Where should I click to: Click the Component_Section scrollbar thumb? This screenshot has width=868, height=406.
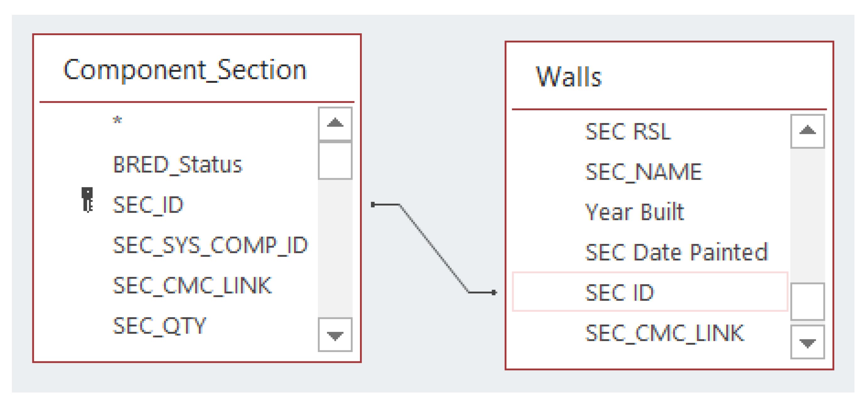tap(335, 160)
